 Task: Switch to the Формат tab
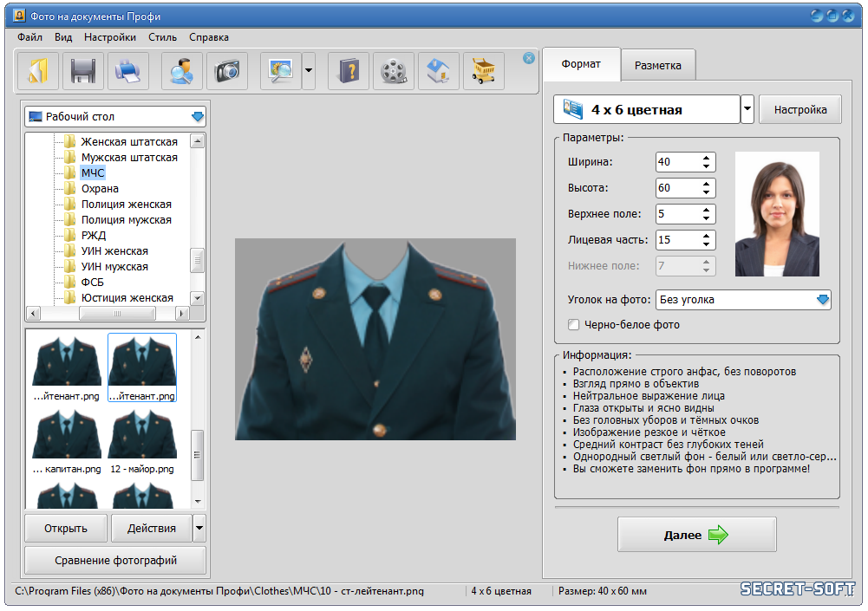[581, 64]
